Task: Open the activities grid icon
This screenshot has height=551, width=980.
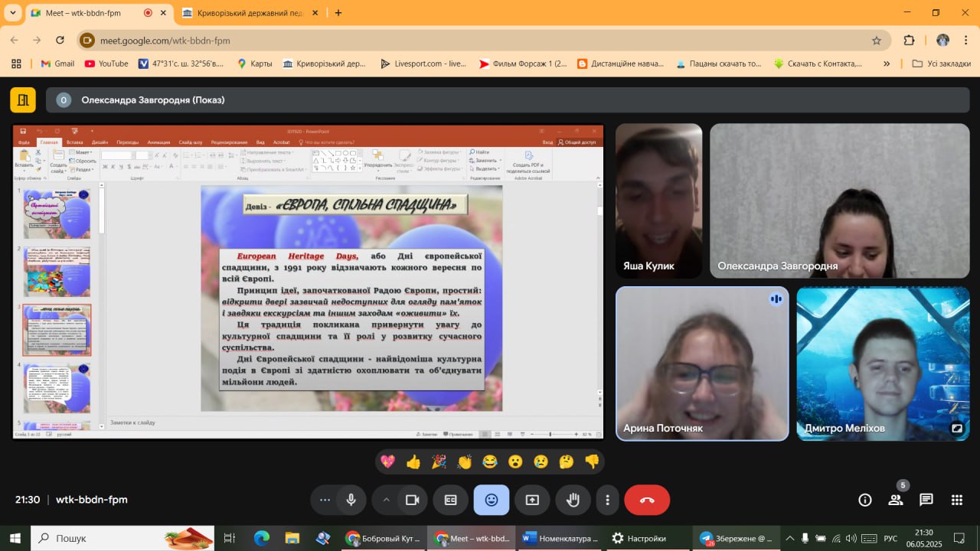Action: tap(956, 500)
